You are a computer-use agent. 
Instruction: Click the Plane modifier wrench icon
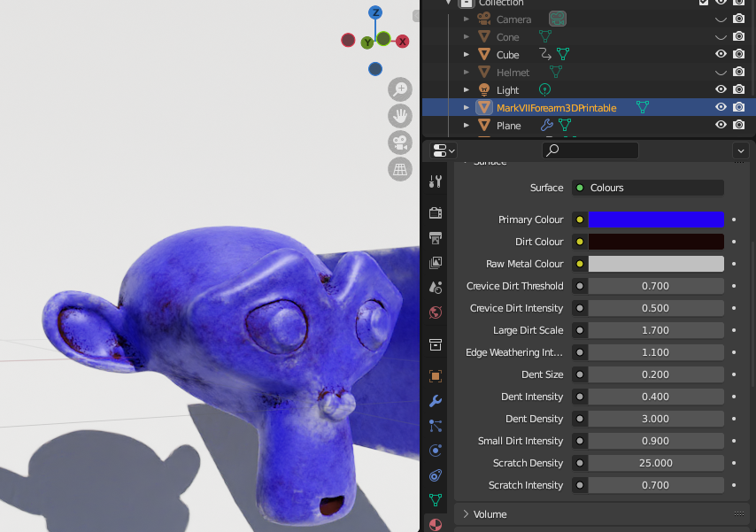[546, 125]
